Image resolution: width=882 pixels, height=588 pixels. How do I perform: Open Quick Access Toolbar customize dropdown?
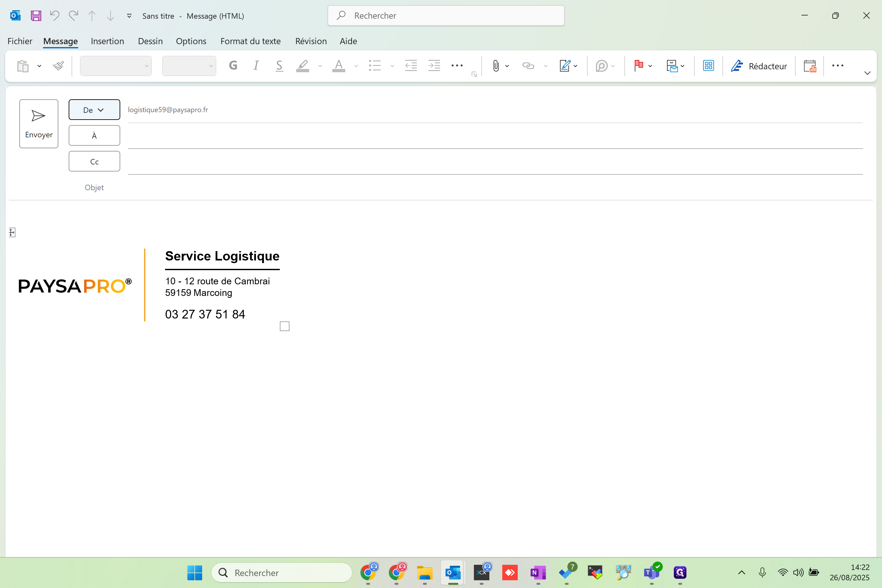point(129,16)
